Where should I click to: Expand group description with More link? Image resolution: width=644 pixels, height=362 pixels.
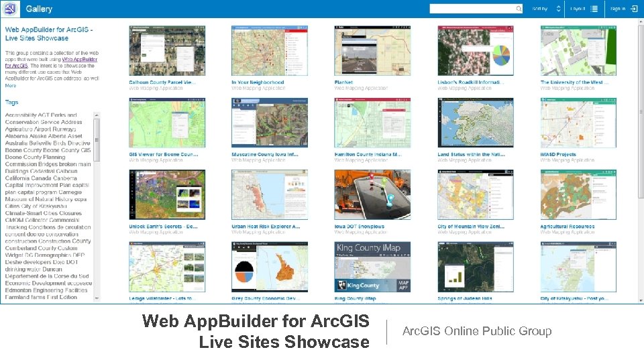(x=11, y=85)
